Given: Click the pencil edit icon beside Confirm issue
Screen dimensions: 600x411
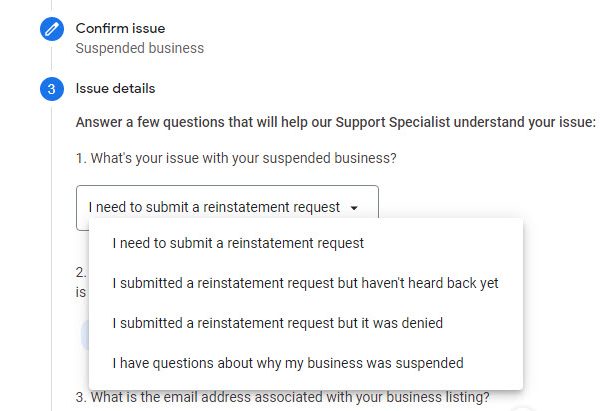Looking at the screenshot, I should [52, 29].
